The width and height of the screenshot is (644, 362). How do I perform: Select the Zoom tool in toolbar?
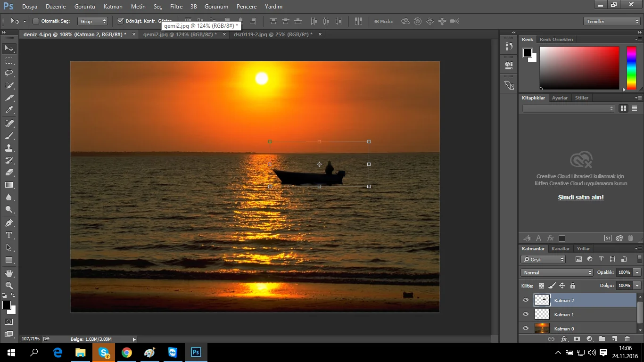click(x=9, y=286)
